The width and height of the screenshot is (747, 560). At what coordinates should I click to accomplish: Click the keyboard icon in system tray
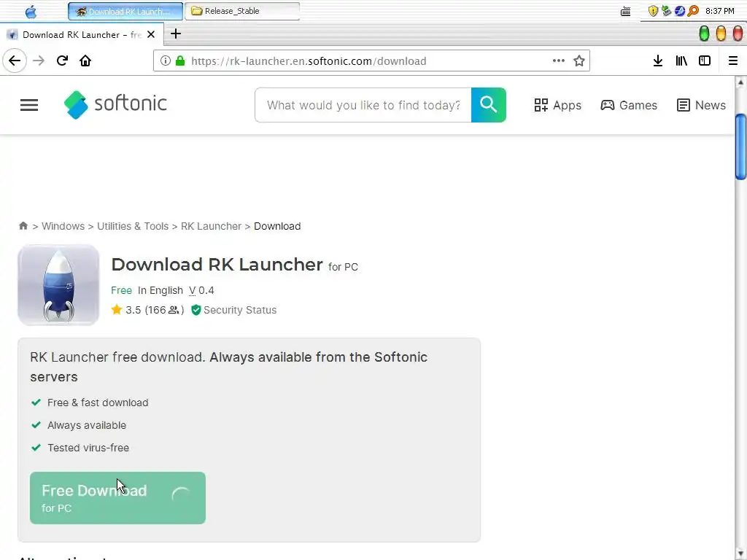[x=625, y=12]
